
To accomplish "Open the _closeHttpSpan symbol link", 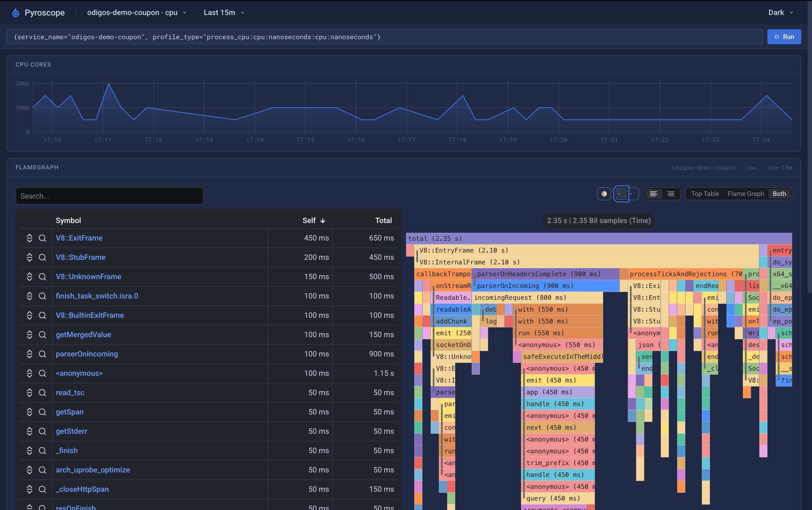I will 82,489.
